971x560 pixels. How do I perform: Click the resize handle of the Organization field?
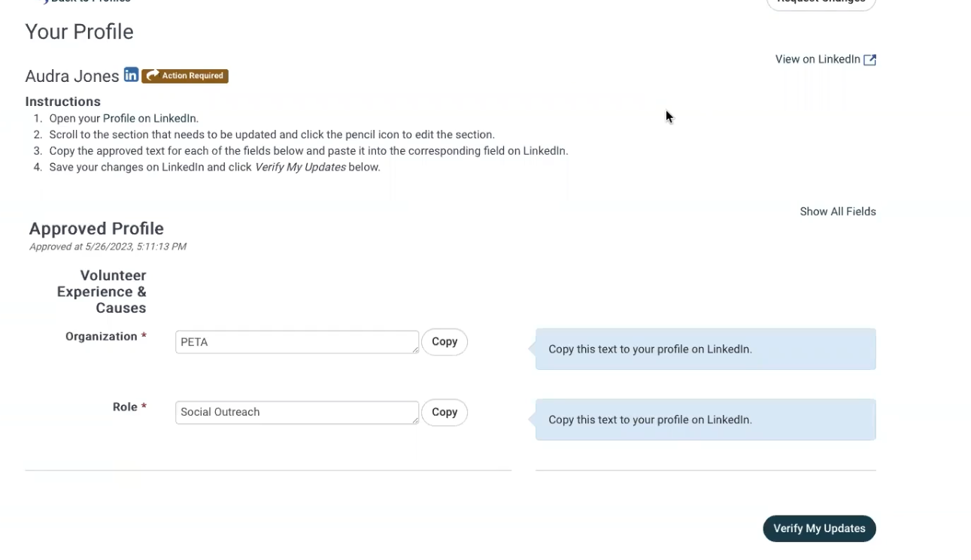[415, 350]
